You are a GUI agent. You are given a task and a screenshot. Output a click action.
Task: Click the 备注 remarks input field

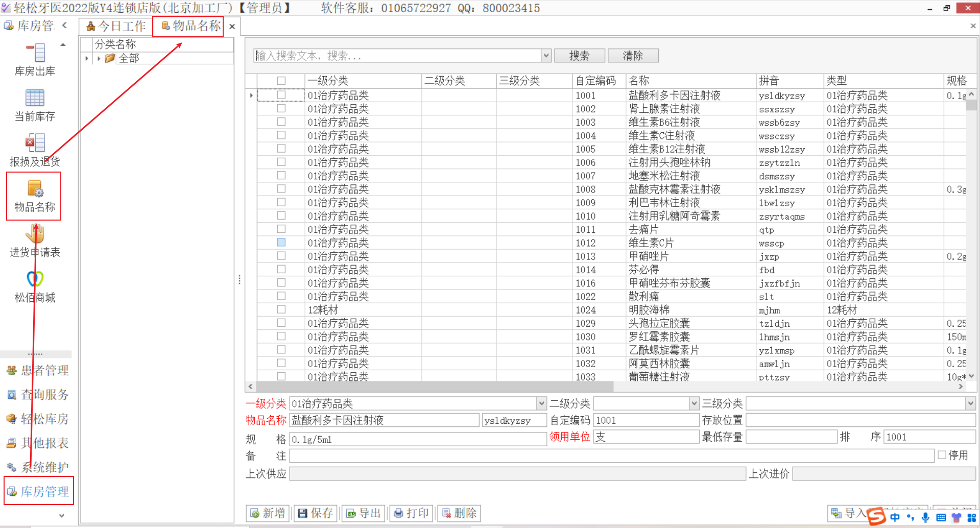612,455
